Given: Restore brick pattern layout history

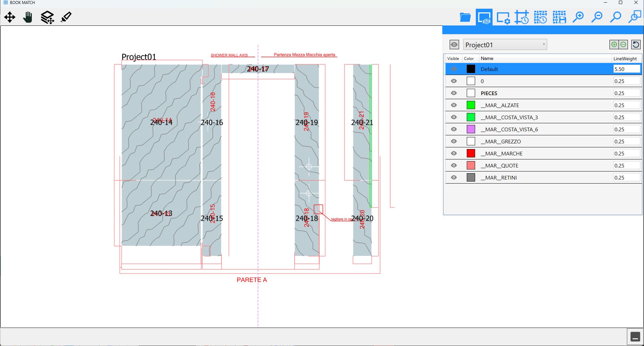Looking at the screenshot, I should [540, 17].
